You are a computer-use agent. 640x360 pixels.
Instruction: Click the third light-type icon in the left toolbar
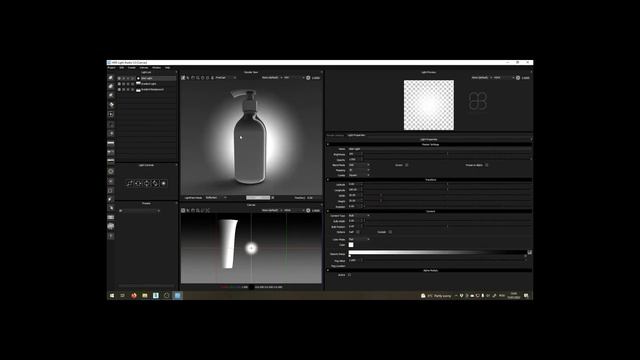[x=111, y=96]
